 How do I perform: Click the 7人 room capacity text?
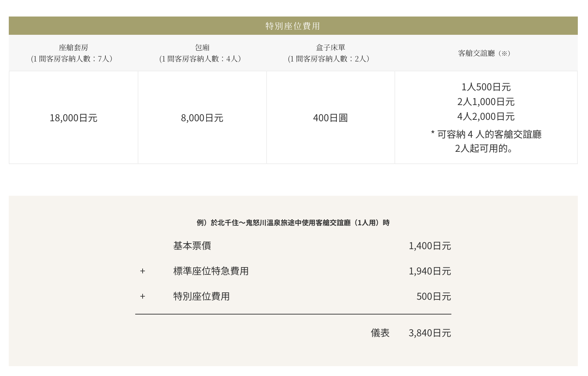103,59
